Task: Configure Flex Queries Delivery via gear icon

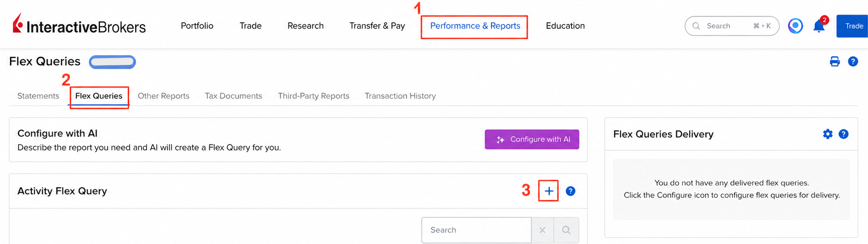Action: 827,134
